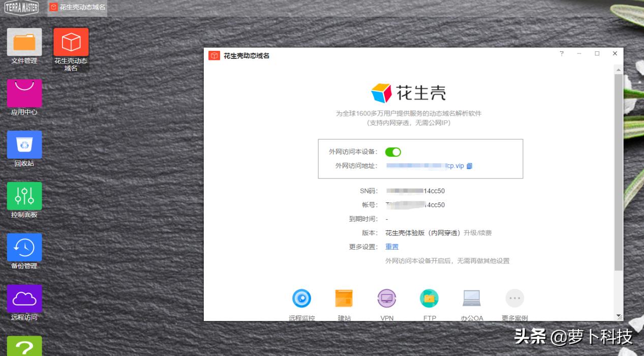The height and width of the screenshot is (356, 644).
Task: Click the TERRA MASTER logo in the taskbar
Action: pos(21,8)
